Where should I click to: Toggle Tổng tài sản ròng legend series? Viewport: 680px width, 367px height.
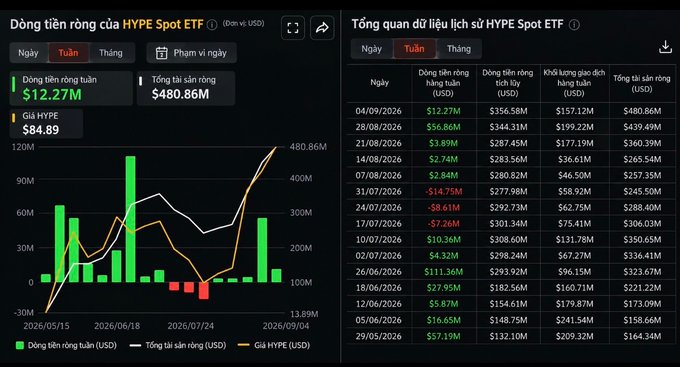click(178, 345)
